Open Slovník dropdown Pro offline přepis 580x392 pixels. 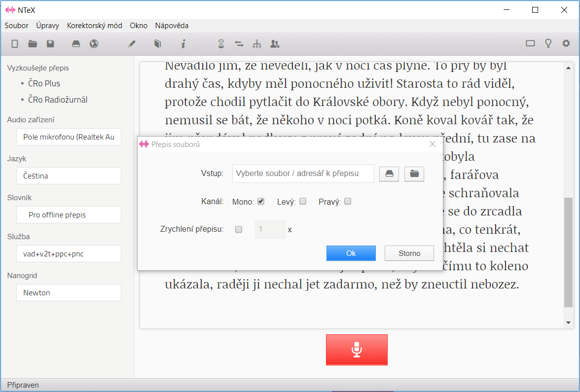(x=69, y=215)
